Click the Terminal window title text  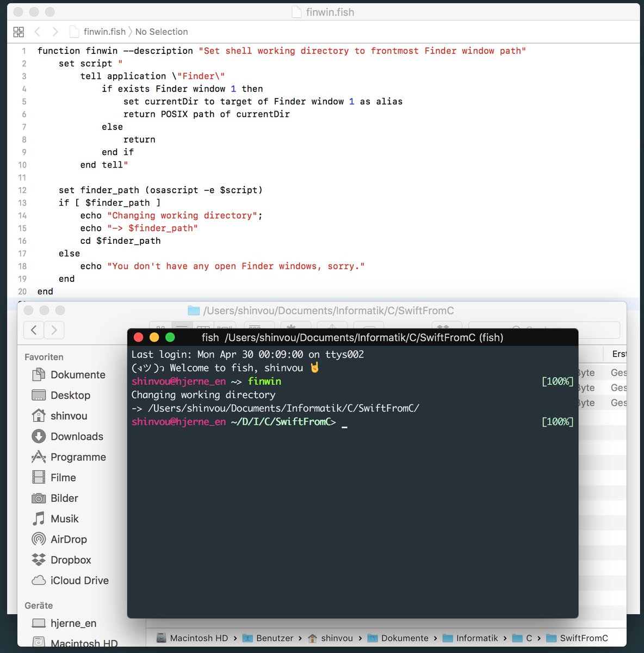[352, 337]
